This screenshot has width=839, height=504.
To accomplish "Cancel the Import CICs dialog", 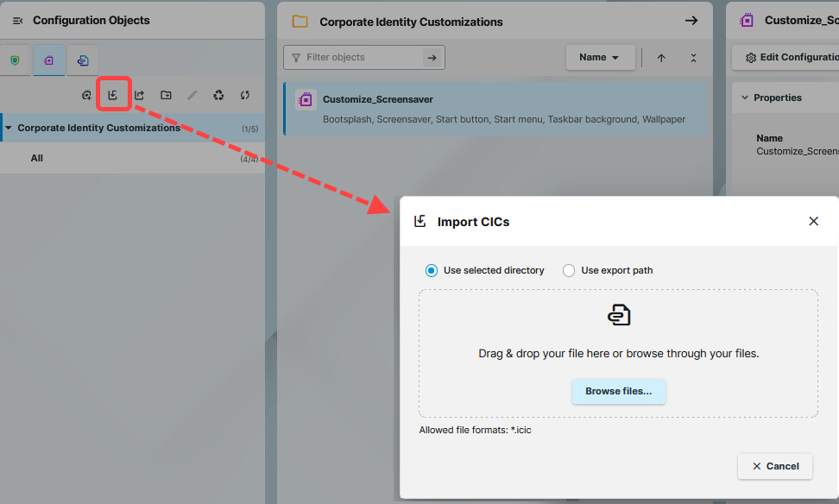I will pyautogui.click(x=774, y=466).
